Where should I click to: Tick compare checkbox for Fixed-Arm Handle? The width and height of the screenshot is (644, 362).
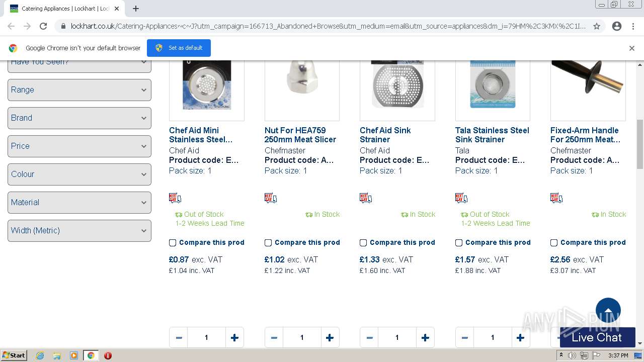click(554, 243)
